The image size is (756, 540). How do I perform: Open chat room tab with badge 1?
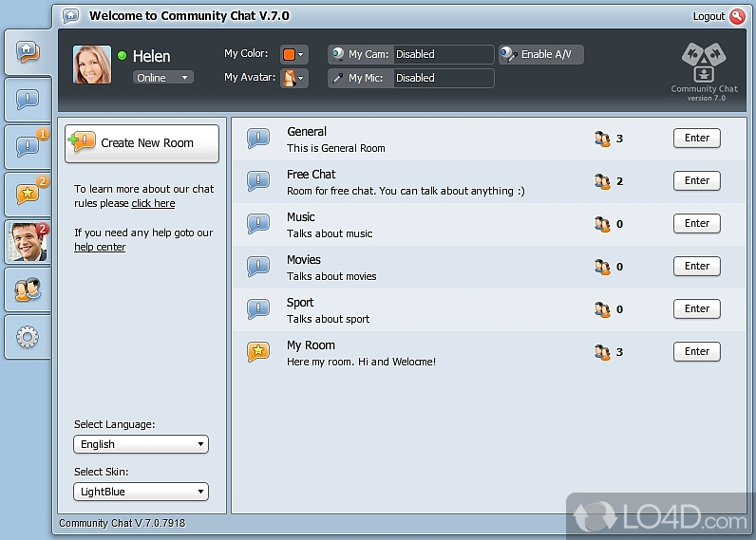[x=28, y=146]
